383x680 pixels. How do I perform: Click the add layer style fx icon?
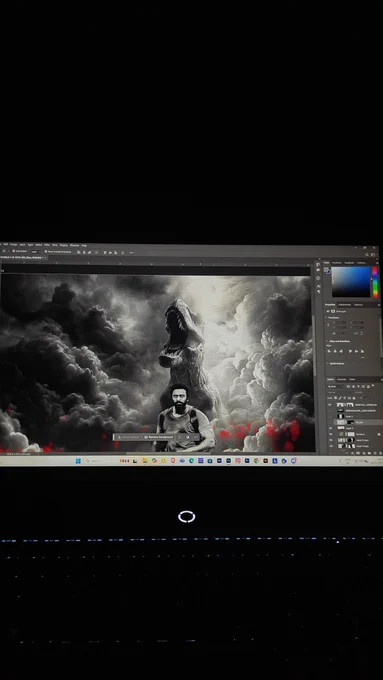coord(352,453)
